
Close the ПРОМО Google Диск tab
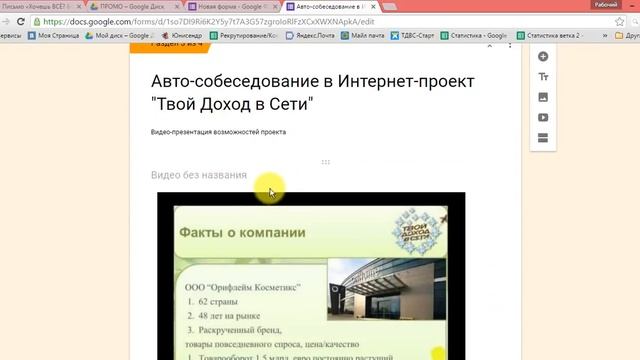point(177,7)
